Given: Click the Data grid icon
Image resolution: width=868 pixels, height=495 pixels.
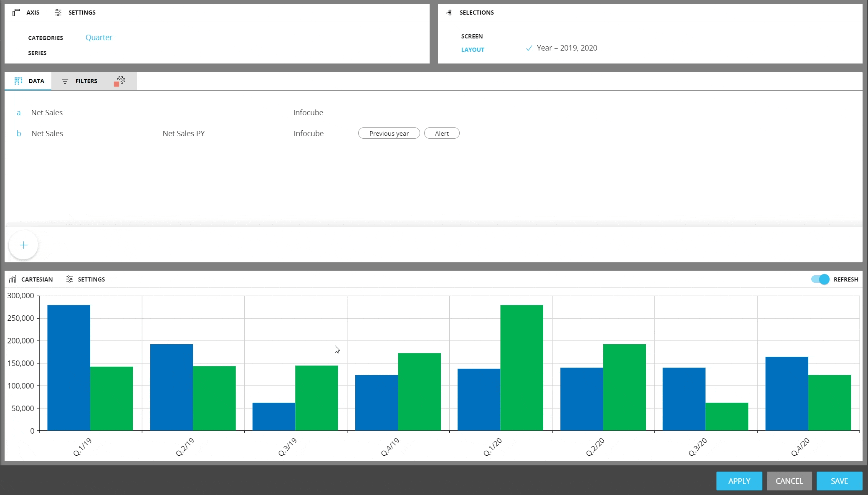Looking at the screenshot, I should (18, 81).
